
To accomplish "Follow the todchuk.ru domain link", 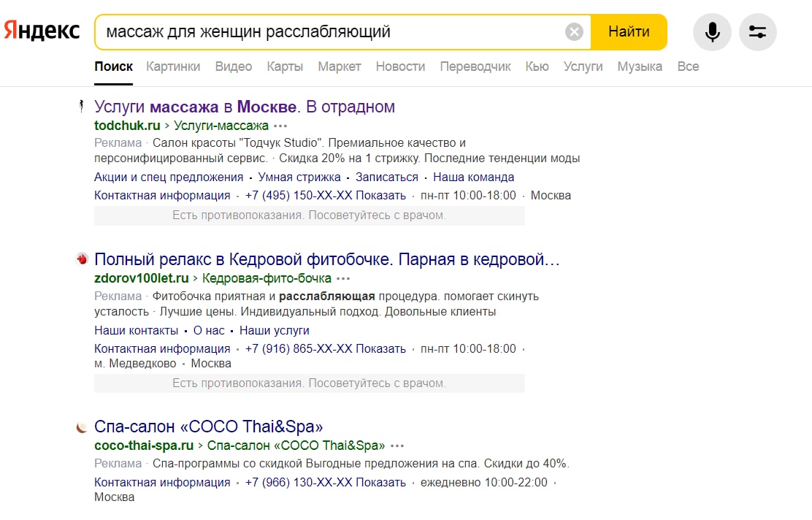I will point(127,126).
